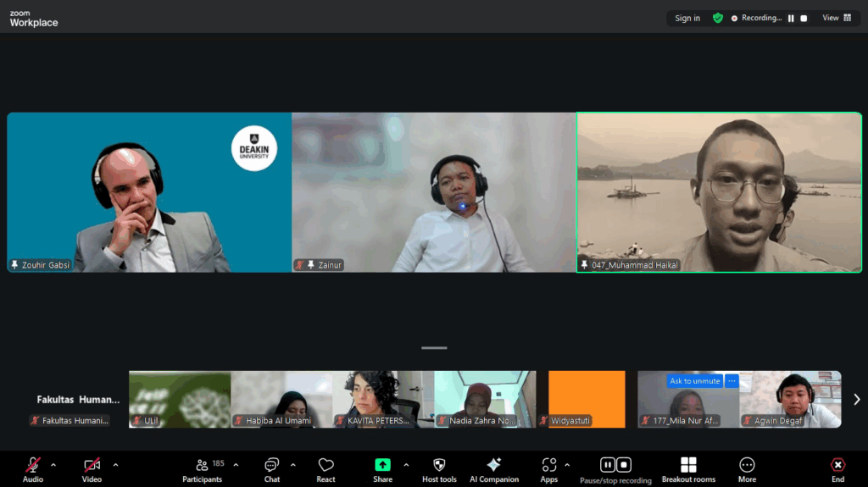Open the More menu in toolbar
The height and width of the screenshot is (487, 868).
click(747, 465)
